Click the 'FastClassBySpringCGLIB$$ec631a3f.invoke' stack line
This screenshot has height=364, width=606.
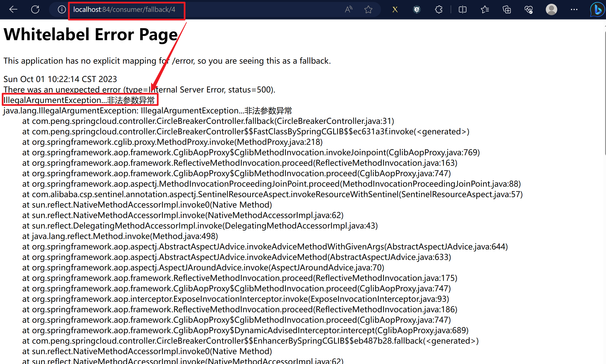tap(246, 132)
